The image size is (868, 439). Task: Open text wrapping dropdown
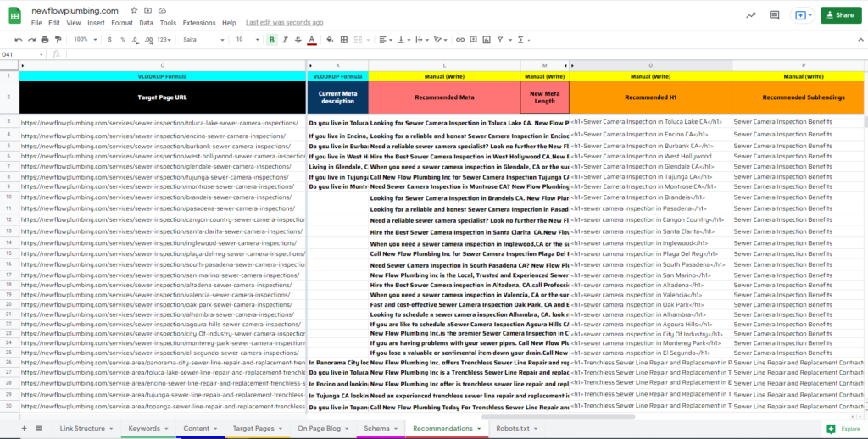click(420, 40)
